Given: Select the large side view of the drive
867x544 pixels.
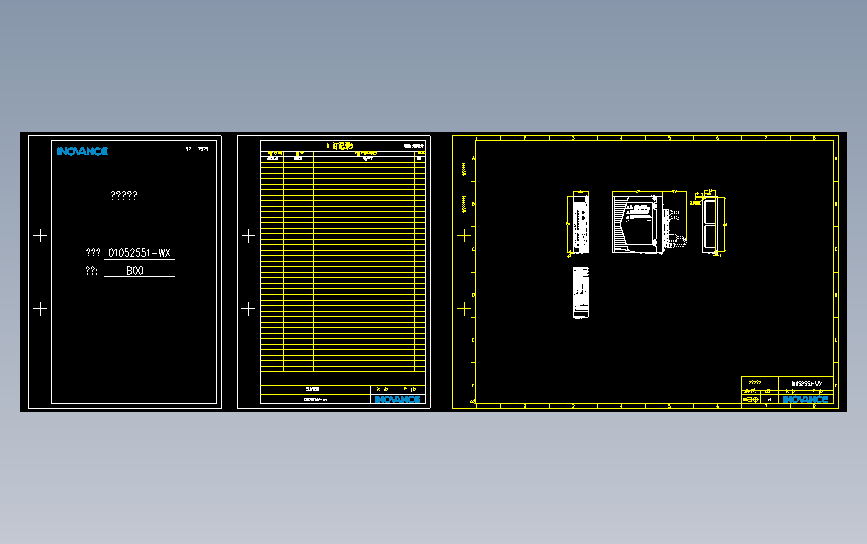Looking at the screenshot, I should pyautogui.click(x=649, y=222).
